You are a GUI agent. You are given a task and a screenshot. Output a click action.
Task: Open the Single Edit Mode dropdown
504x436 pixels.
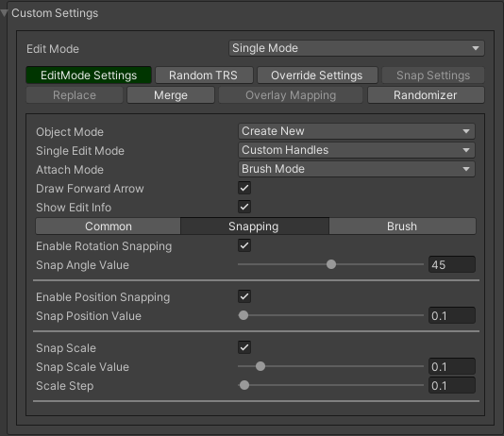coord(356,150)
